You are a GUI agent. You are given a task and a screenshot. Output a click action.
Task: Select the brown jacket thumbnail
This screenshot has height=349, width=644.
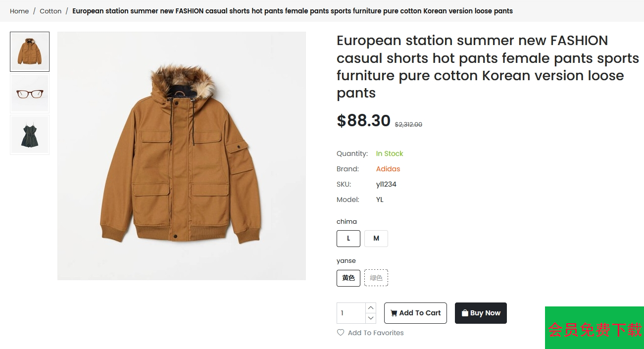(x=30, y=52)
